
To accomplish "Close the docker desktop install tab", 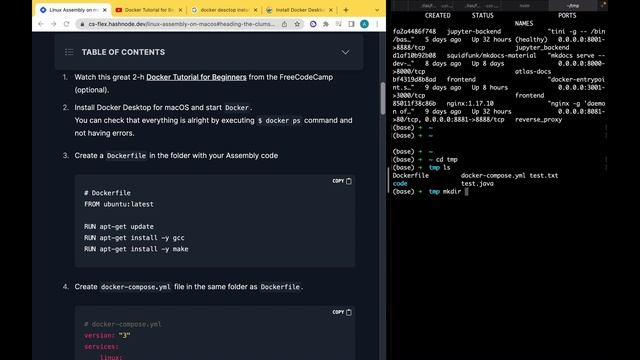I will 256,10.
